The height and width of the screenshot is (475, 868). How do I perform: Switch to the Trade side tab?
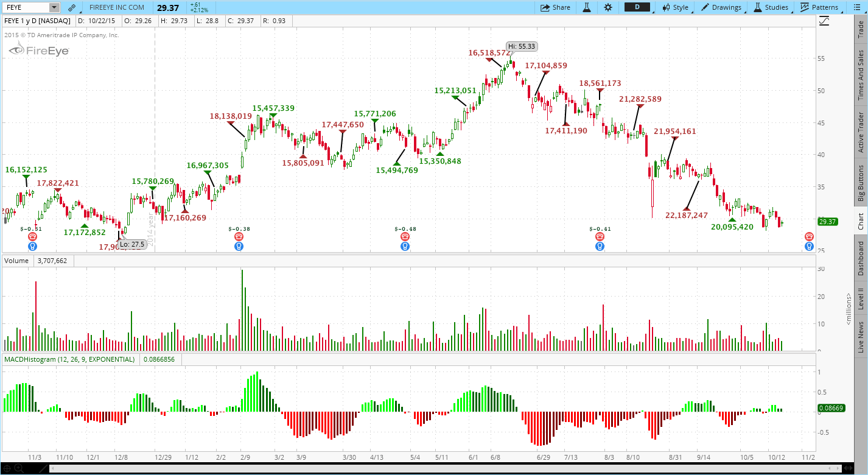(x=861, y=28)
